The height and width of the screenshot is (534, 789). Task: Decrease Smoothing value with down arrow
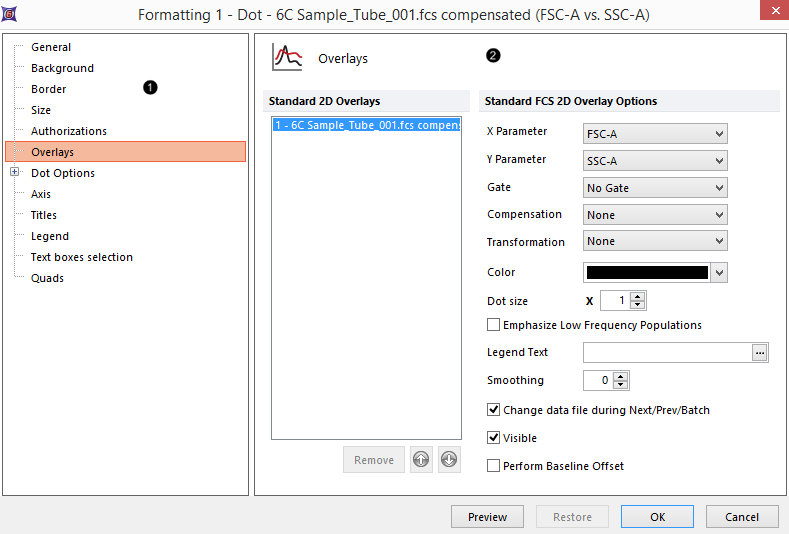623,385
